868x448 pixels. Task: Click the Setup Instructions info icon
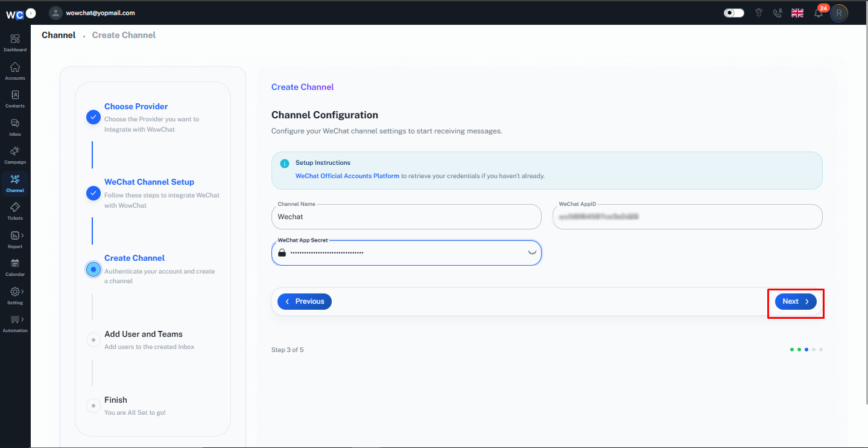(285, 164)
